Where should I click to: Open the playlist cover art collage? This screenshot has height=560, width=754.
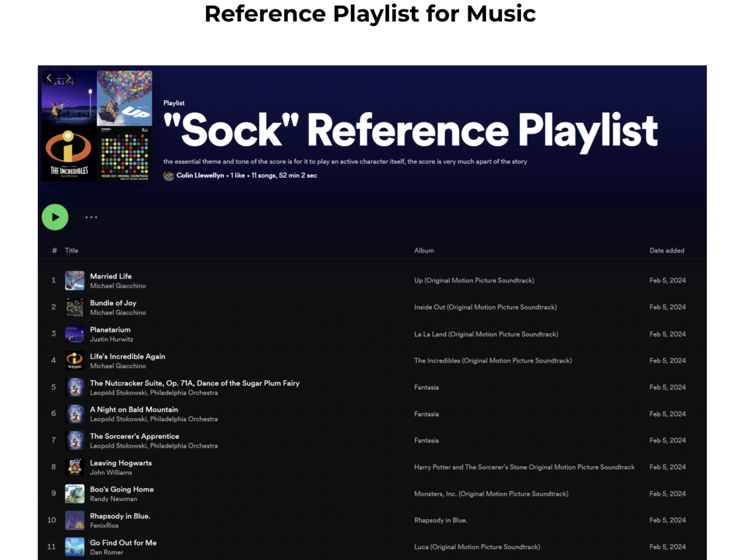click(97, 126)
